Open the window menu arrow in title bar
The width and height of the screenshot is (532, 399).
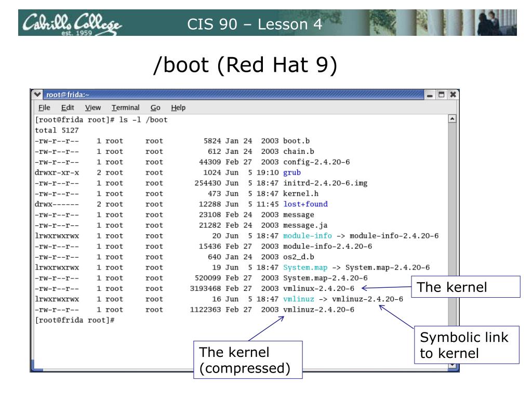click(x=37, y=95)
